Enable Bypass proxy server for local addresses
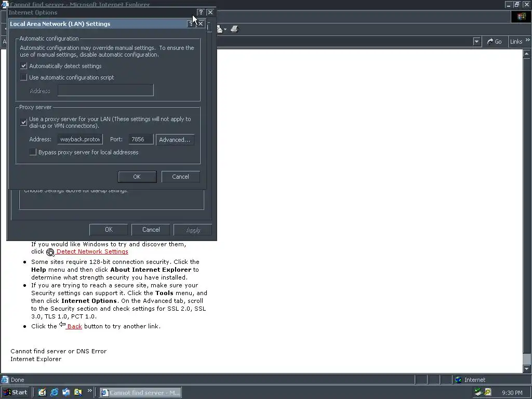Image resolution: width=532 pixels, height=399 pixels. click(33, 152)
